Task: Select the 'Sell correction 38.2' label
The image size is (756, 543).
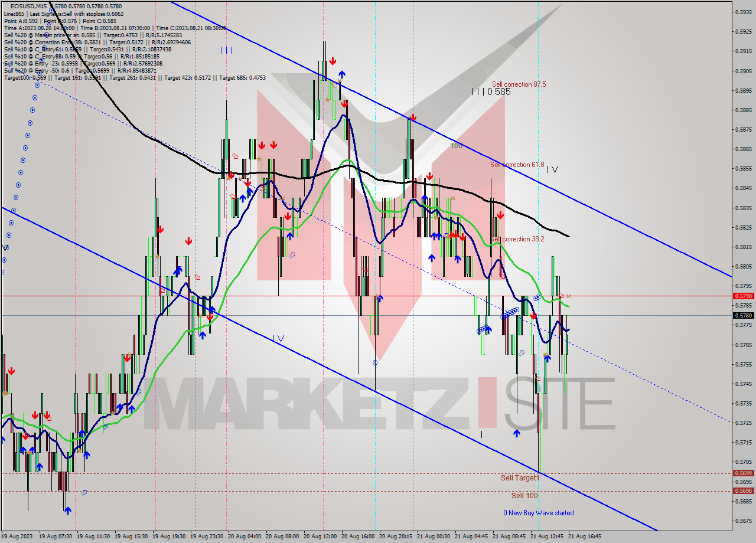Action: coord(517,239)
